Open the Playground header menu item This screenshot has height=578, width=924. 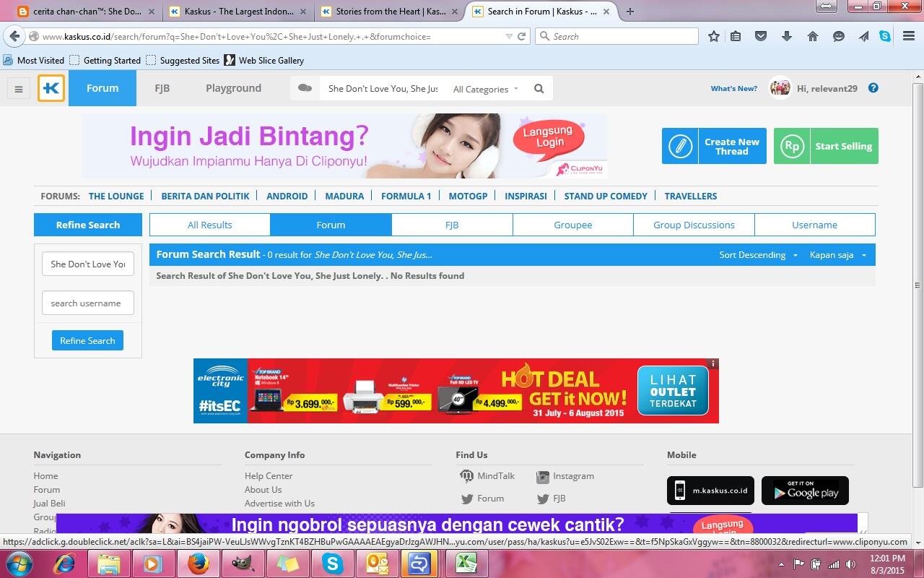(233, 88)
